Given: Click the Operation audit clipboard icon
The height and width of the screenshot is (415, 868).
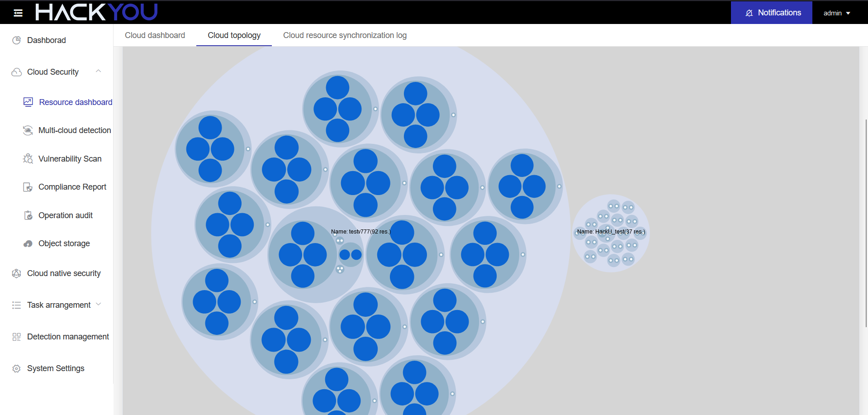Looking at the screenshot, I should click(28, 215).
